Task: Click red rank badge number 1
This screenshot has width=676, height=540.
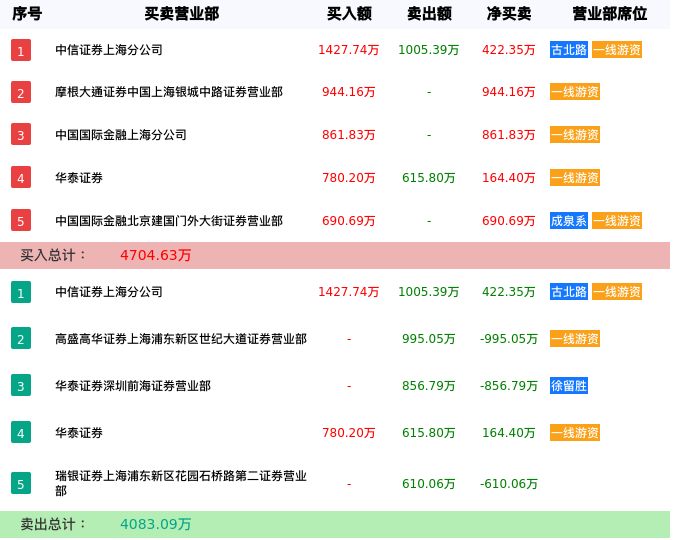Action: pyautogui.click(x=21, y=50)
